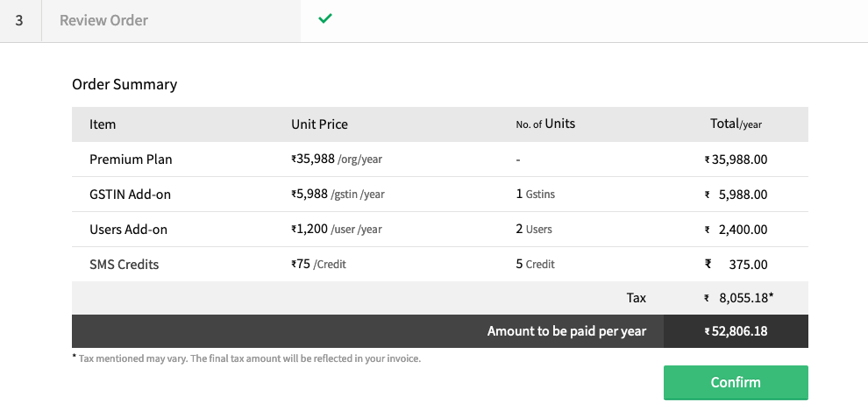Click the Amount to be paid per year label
This screenshot has width=868, height=418.
coord(566,331)
